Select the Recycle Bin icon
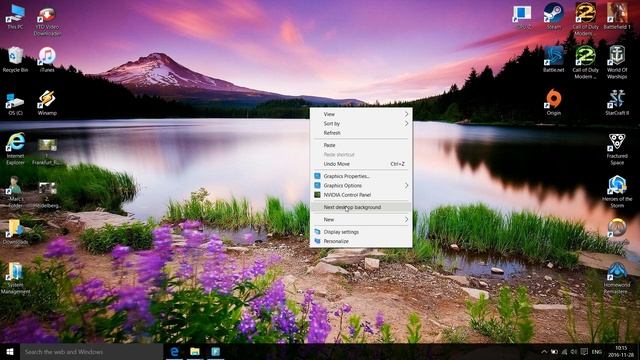The image size is (640, 360). [x=15, y=60]
